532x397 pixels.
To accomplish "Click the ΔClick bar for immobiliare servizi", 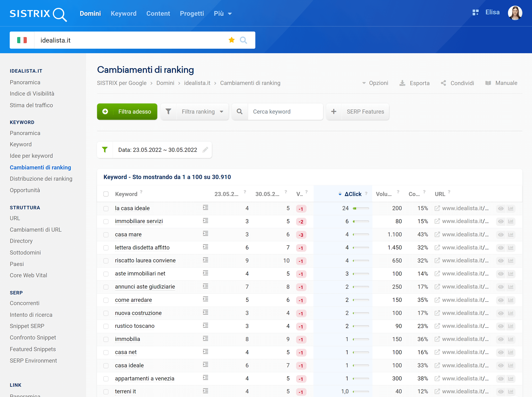I will [361, 222].
